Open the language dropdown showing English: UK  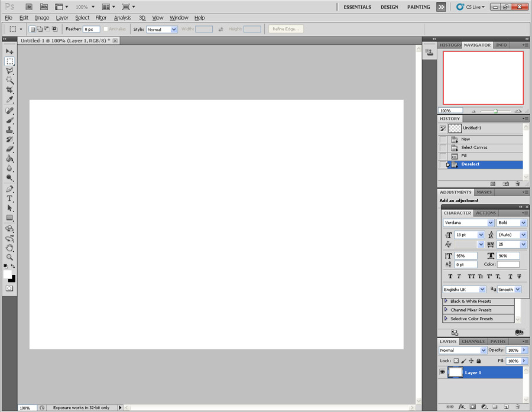[482, 290]
